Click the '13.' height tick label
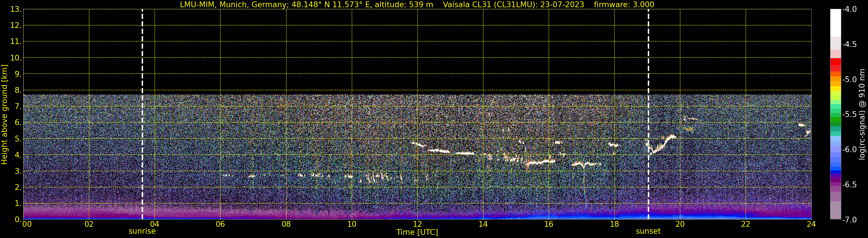Image resolution: width=868 pixels, height=238 pixels. click(x=16, y=10)
